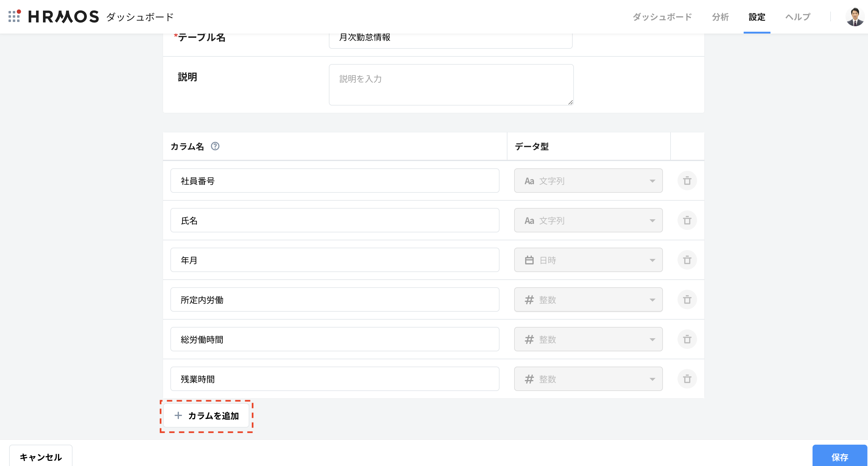868x466 pixels.
Task: Switch to the 分析 tab
Action: tap(720, 17)
